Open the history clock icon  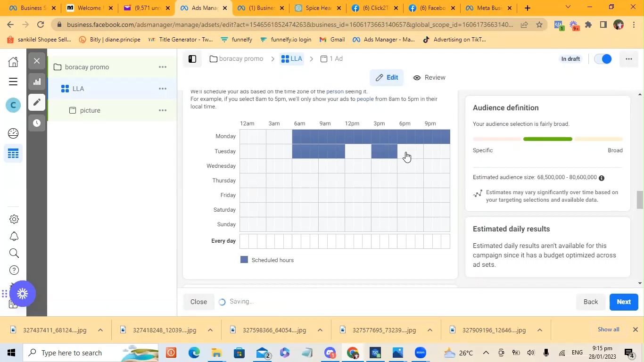point(37,123)
